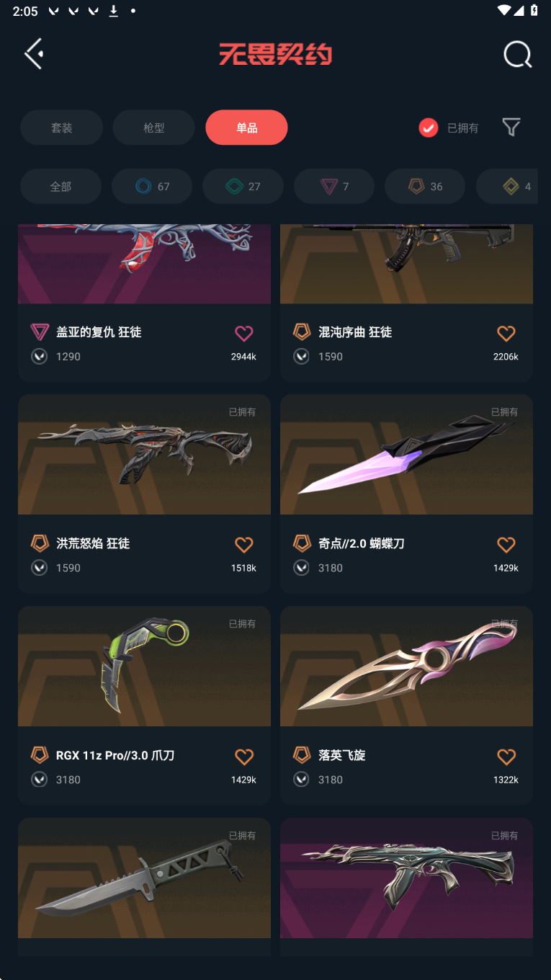
Task: Filter by green tier showing 27
Action: [x=243, y=187]
